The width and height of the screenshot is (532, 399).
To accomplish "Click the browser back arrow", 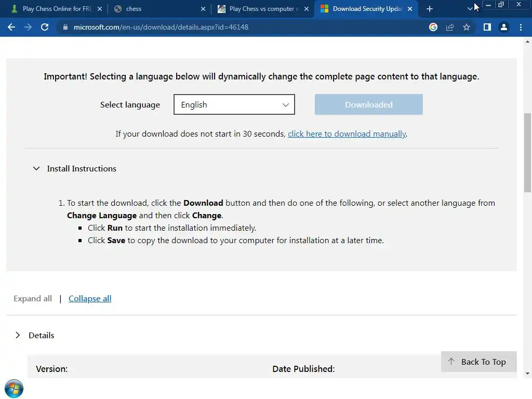I will click(x=11, y=27).
